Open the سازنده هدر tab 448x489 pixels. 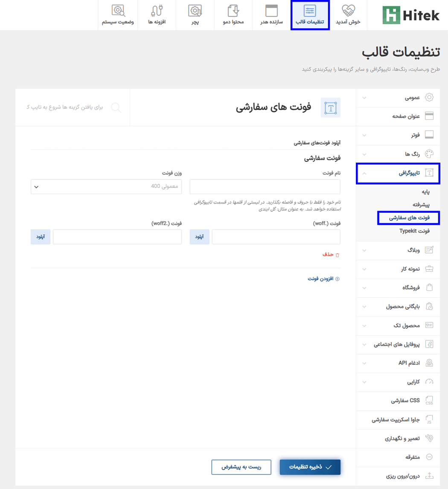[x=271, y=15]
